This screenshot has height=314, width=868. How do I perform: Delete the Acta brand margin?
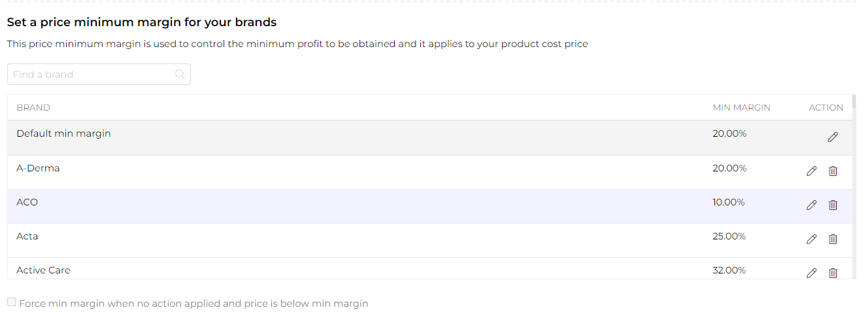(x=833, y=239)
